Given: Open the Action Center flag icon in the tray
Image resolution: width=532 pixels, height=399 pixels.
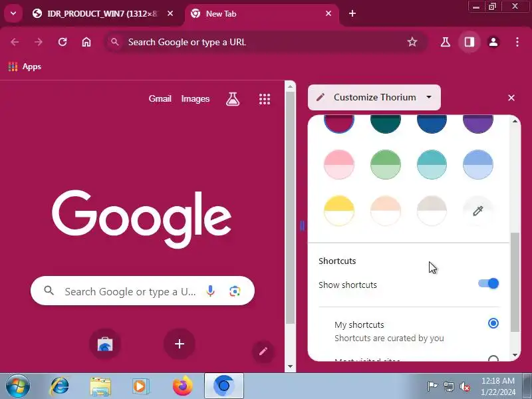Looking at the screenshot, I should click(x=432, y=386).
